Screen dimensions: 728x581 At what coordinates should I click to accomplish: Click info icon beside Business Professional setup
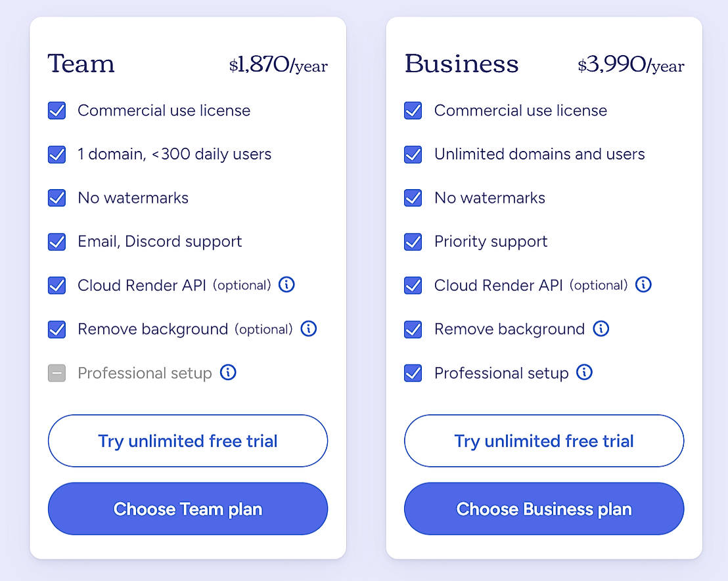click(584, 373)
